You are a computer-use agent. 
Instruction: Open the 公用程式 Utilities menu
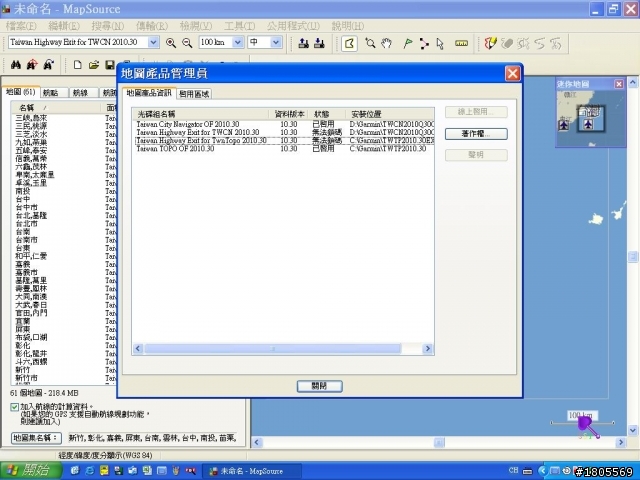[x=293, y=26]
